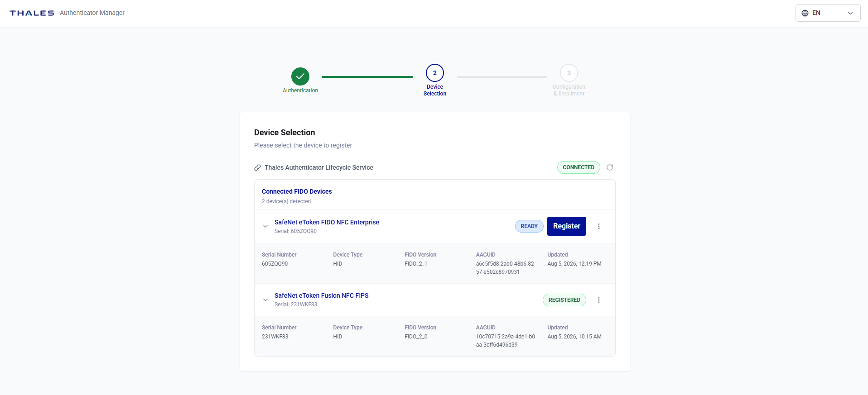The image size is (868, 395).
Task: Click serial number value 605ZQQ90 in details
Action: click(275, 264)
